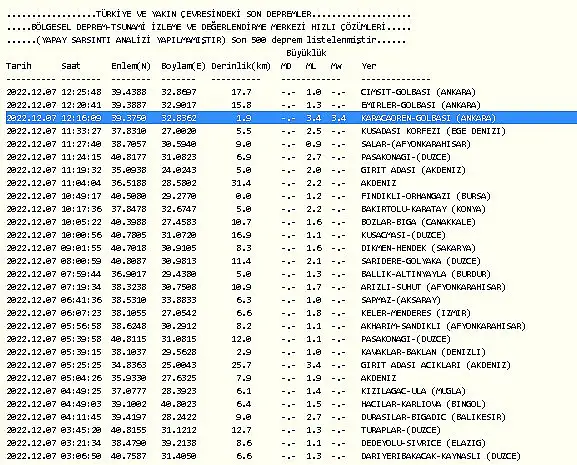The height and width of the screenshot is (465, 577).
Task: Select the EMIRLER-GOLBASI (ANKARA) row
Action: coord(243,105)
